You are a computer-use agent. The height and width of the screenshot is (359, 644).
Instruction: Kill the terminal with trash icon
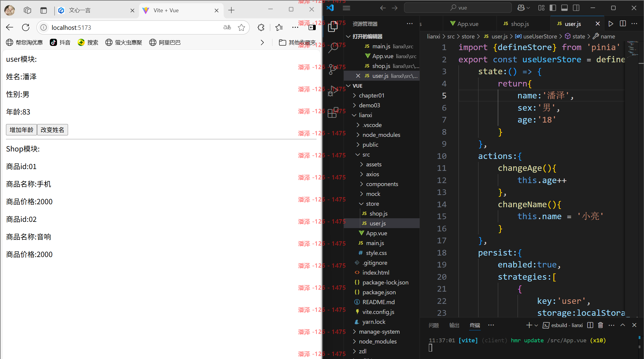[x=600, y=325]
